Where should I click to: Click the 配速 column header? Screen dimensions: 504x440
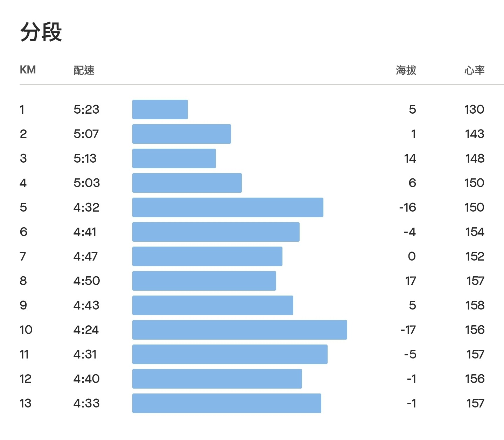coord(84,70)
